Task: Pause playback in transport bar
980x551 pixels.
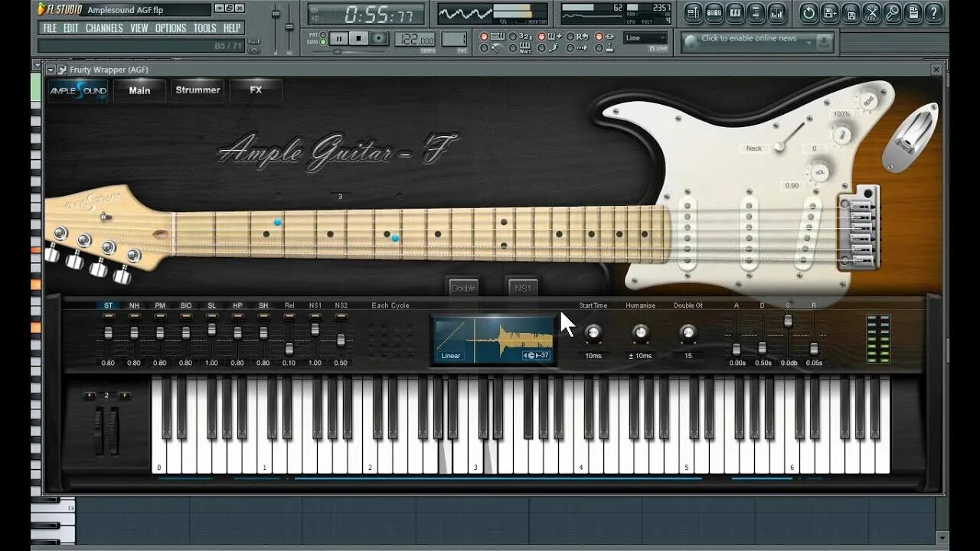Action: (338, 37)
